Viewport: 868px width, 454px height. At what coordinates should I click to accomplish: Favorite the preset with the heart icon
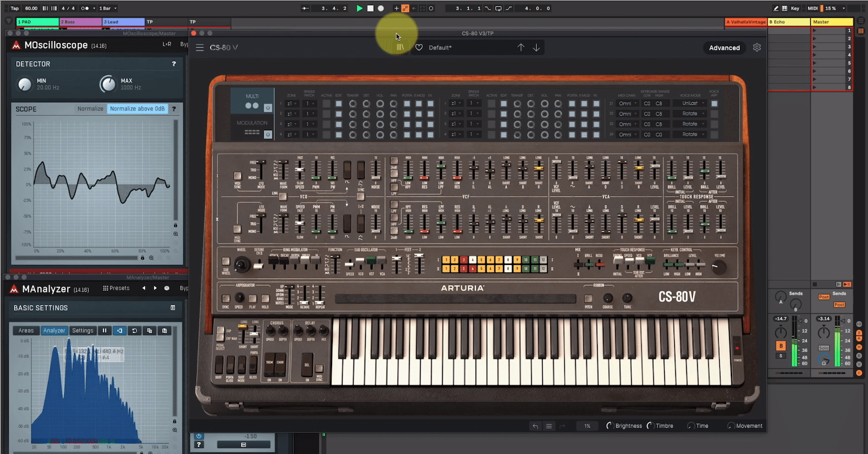(x=419, y=47)
